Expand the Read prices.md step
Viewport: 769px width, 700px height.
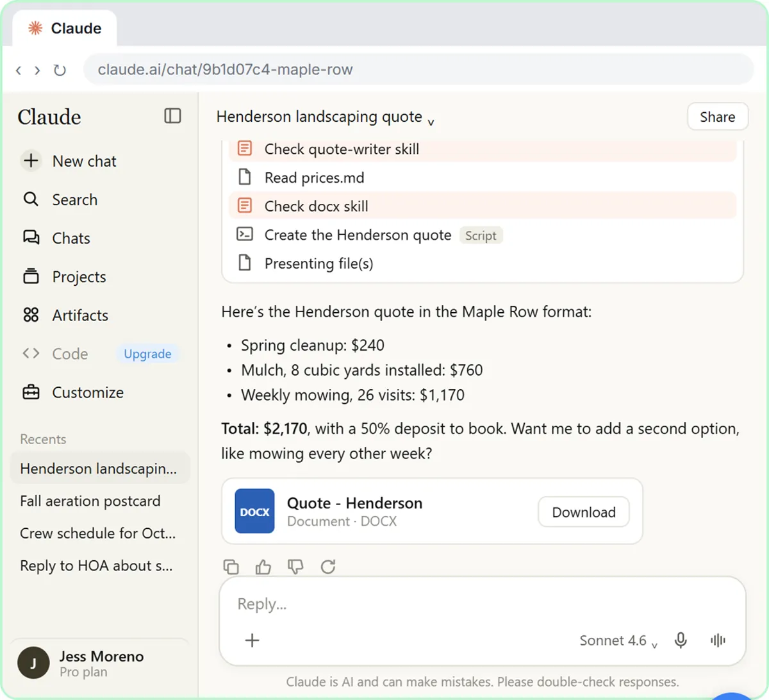[x=483, y=178]
